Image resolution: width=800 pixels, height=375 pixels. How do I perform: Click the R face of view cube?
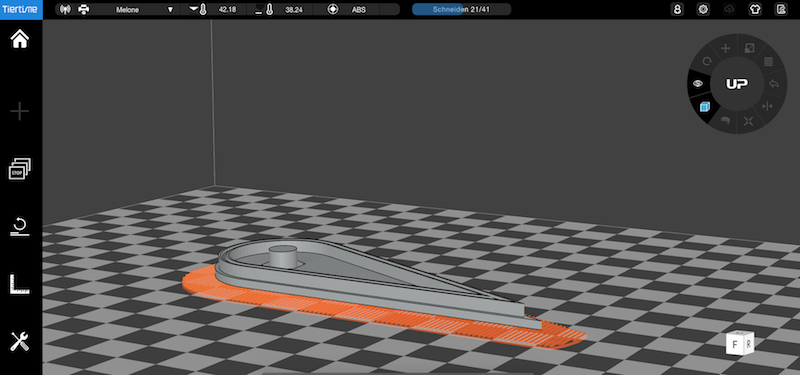coord(748,343)
